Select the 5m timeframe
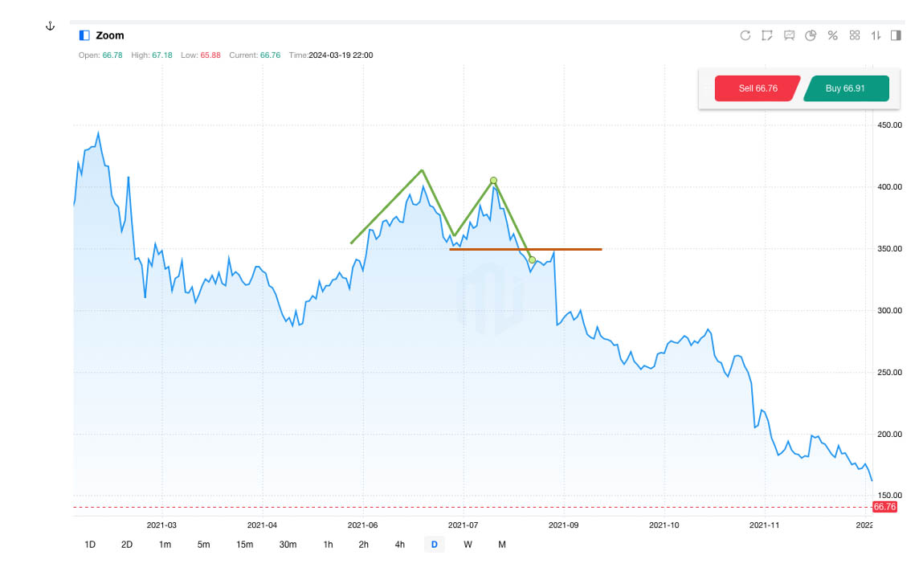Screen dimensions: 923x588 203,545
